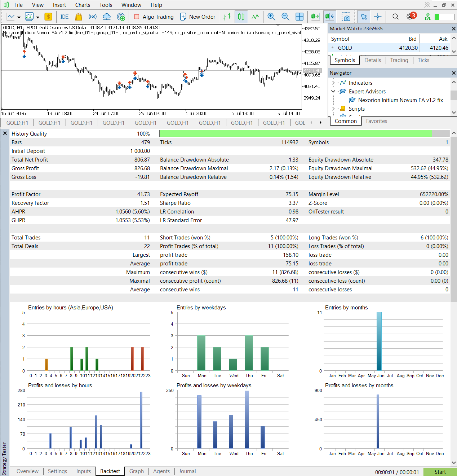Click the chart tabs scroll-right arrow
The width and height of the screenshot is (457, 476).
pyautogui.click(x=320, y=123)
